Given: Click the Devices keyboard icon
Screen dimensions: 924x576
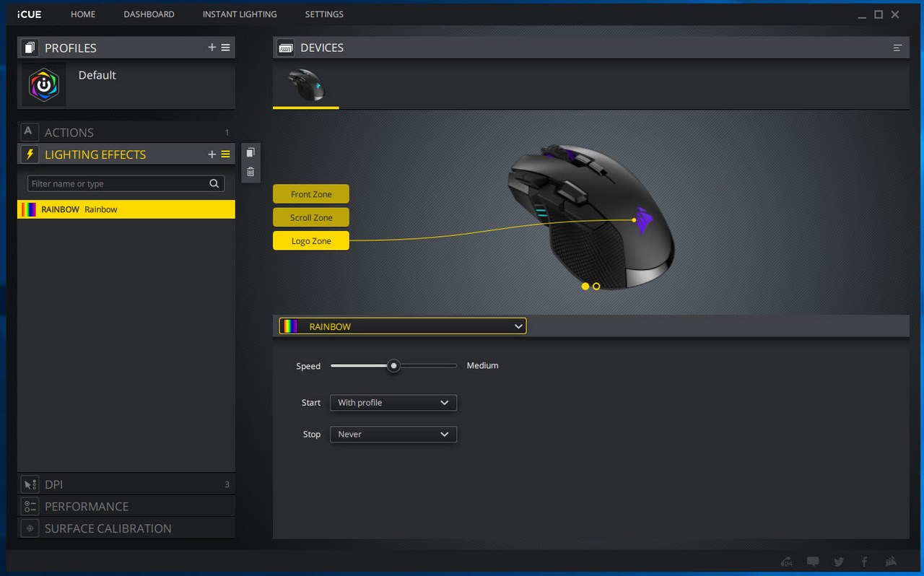Looking at the screenshot, I should pyautogui.click(x=285, y=48).
